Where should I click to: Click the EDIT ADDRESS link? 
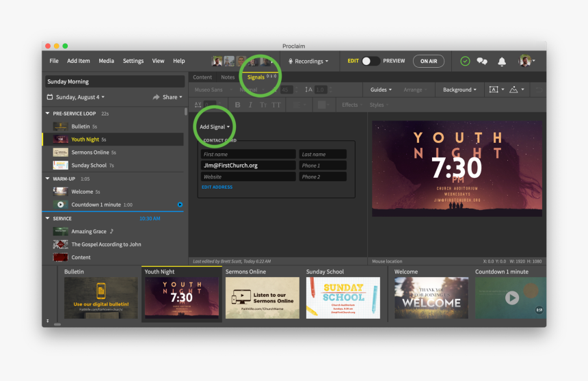[217, 187]
